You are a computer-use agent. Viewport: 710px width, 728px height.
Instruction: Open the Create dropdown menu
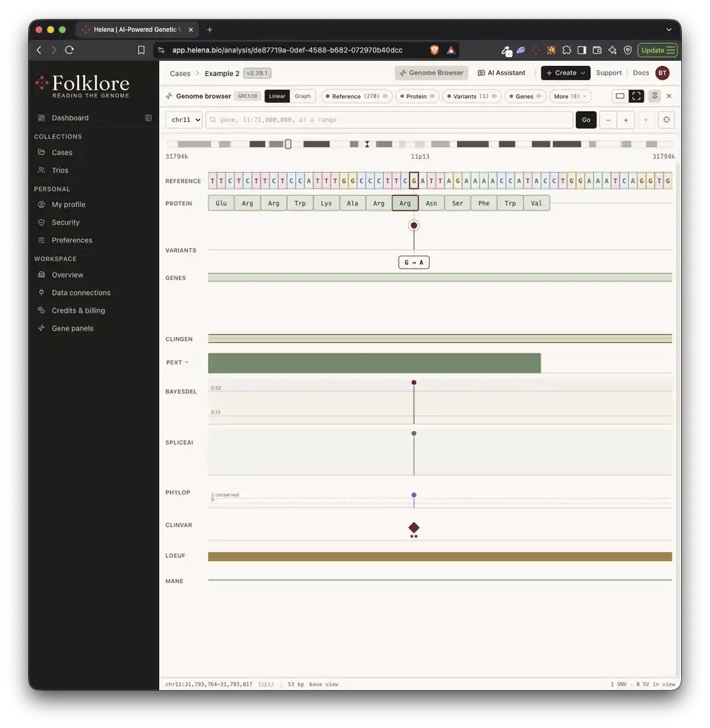[x=566, y=73]
